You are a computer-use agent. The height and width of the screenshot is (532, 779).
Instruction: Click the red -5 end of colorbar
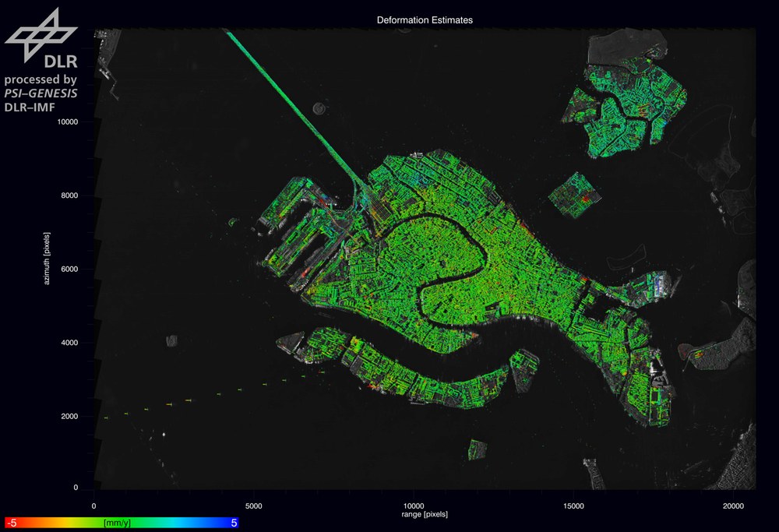pyautogui.click(x=12, y=523)
